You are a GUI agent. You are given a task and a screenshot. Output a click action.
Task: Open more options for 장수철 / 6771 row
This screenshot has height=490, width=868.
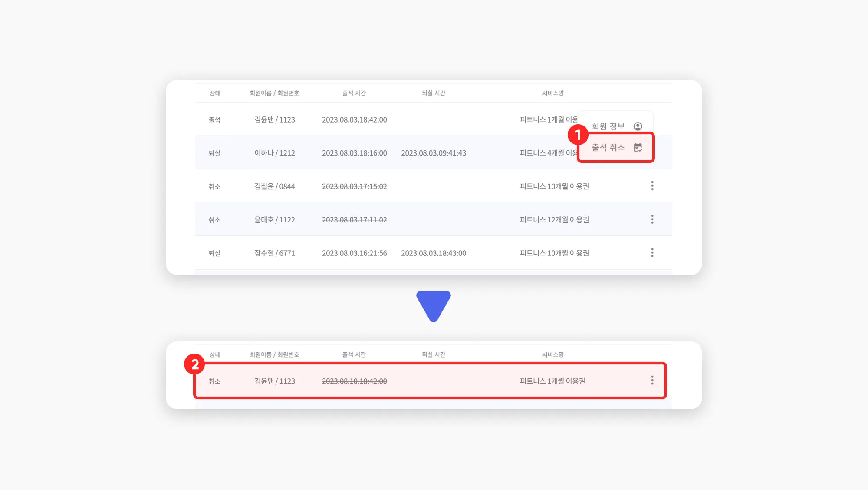coord(652,253)
